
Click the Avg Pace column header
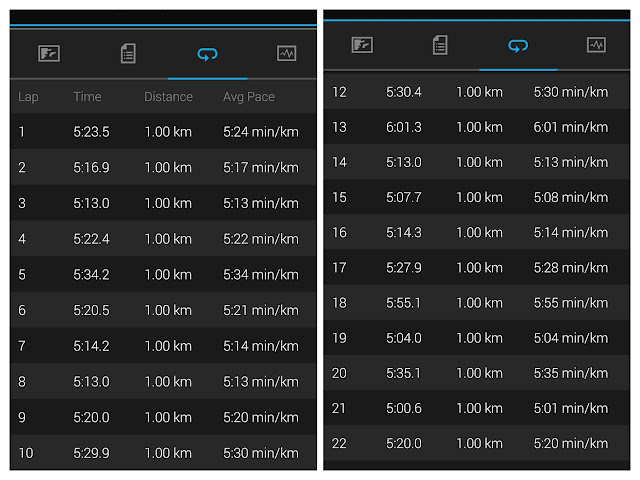coord(248,97)
